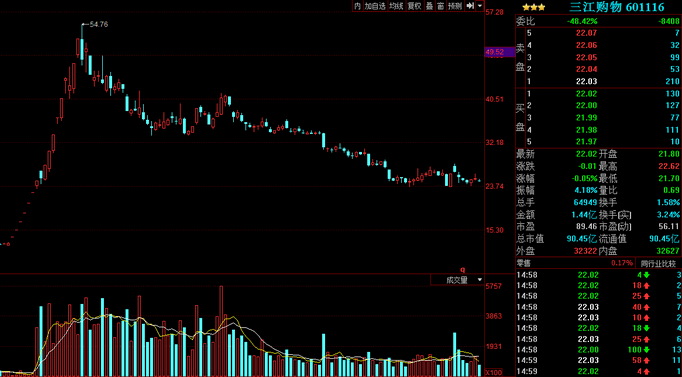Screen dimensions: 682x377
Task: Expand the 成交量 indicator dropdown
Action: [x=480, y=280]
